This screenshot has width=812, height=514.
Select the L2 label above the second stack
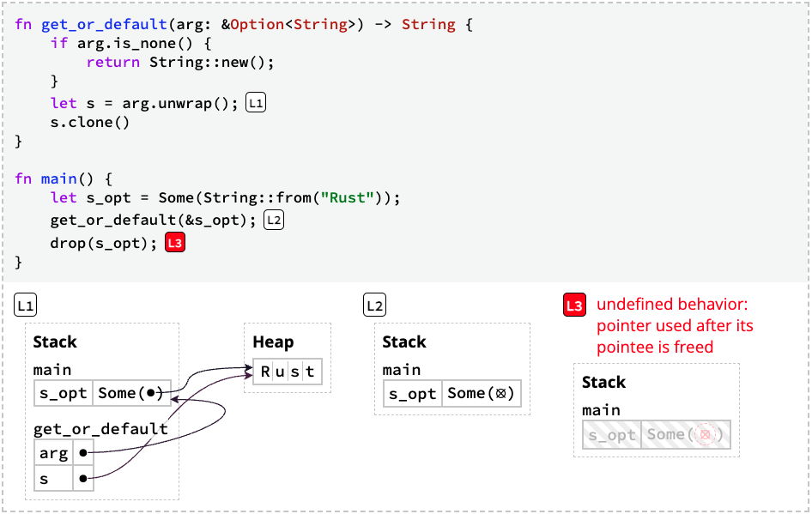pos(374,305)
